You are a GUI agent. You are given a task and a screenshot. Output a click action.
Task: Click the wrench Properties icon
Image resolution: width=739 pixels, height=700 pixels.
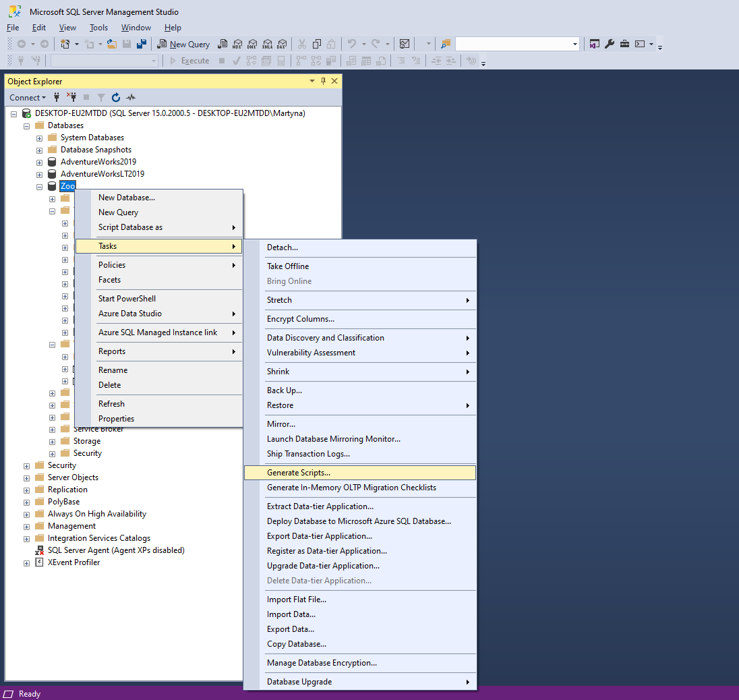pos(610,44)
